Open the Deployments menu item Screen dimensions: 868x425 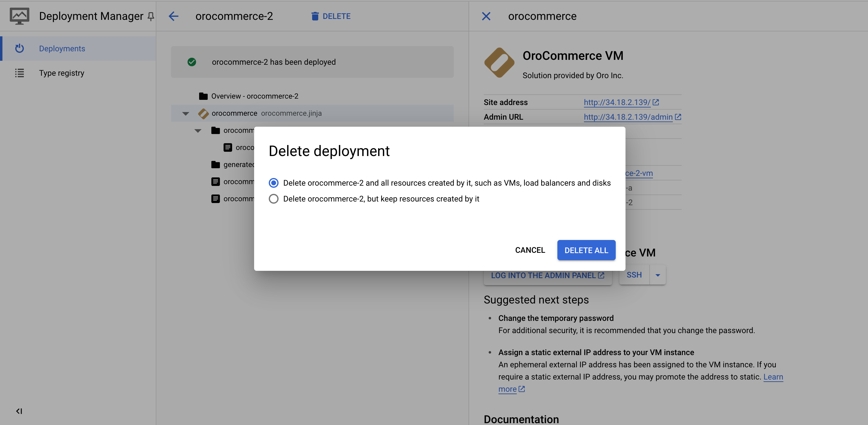tap(62, 49)
